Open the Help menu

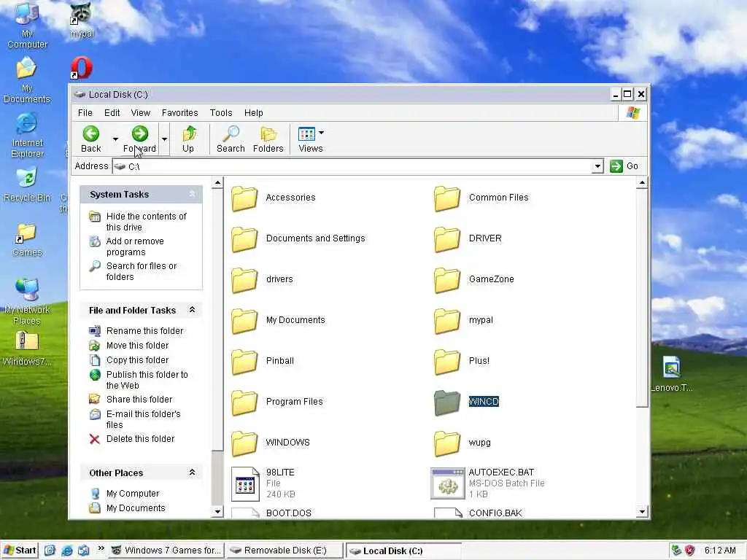(253, 113)
